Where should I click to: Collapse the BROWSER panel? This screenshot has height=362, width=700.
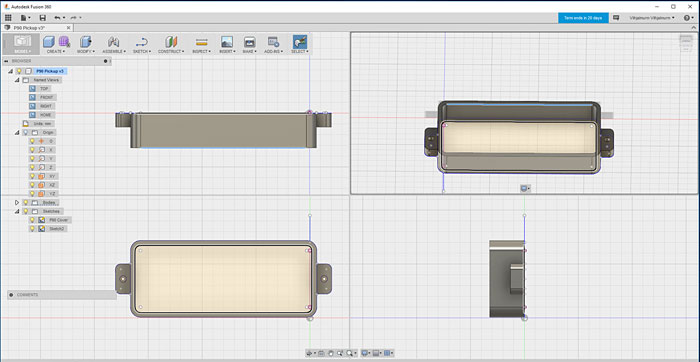click(7, 61)
